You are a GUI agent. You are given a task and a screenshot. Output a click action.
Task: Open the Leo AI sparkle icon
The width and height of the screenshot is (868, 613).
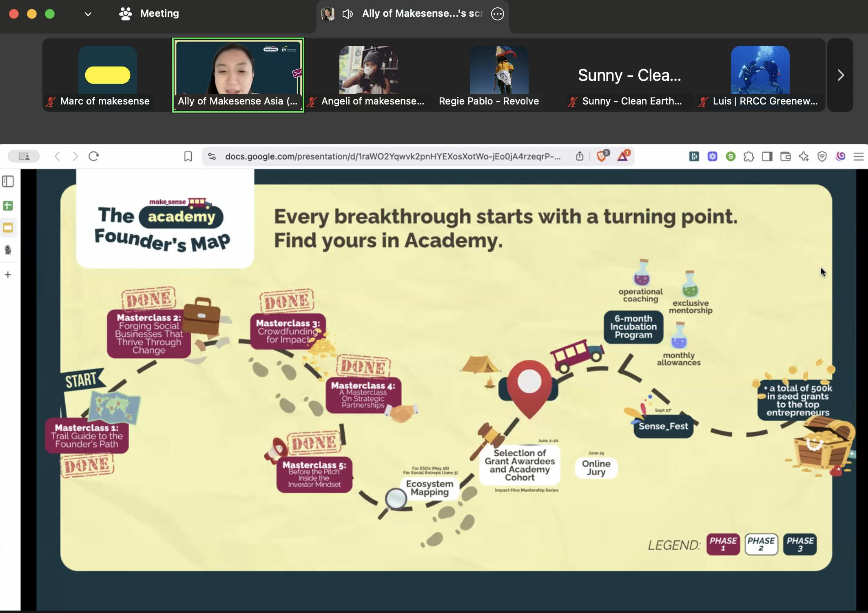[804, 156]
